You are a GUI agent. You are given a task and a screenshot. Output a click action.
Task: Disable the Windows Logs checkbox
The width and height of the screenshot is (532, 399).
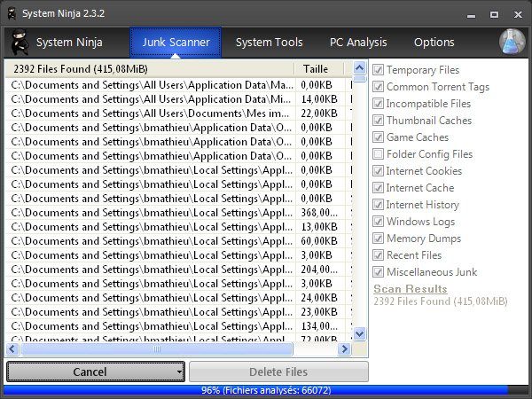coord(378,222)
